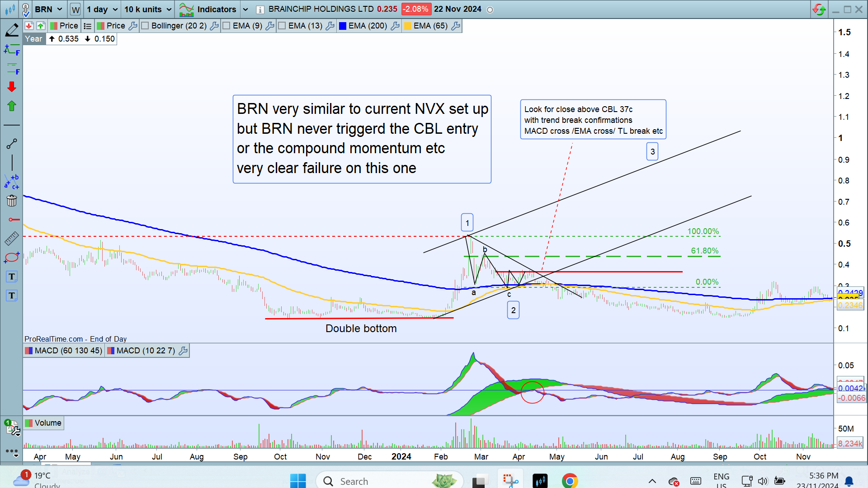Open settings wrench for EMA (9)
The height and width of the screenshot is (488, 868).
pos(270,26)
